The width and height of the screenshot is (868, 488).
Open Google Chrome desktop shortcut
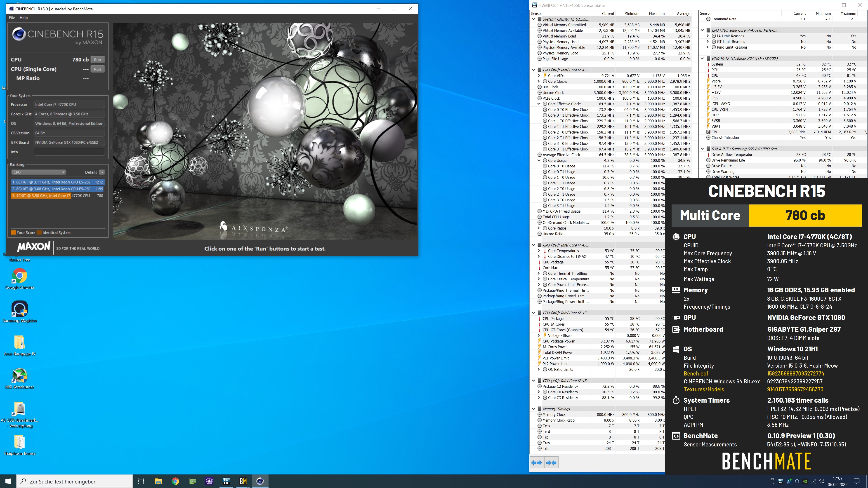point(19,279)
